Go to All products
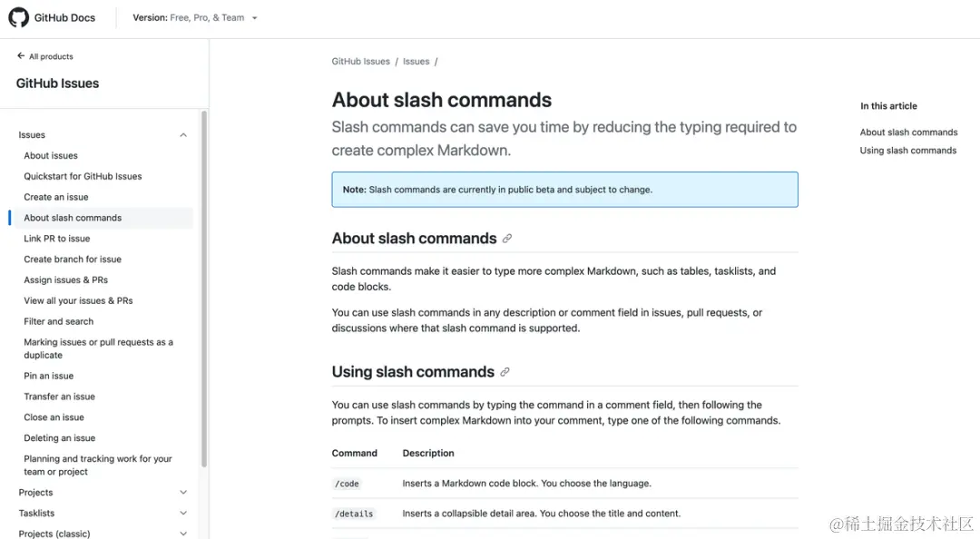Image resolution: width=980 pixels, height=539 pixels. click(x=51, y=56)
